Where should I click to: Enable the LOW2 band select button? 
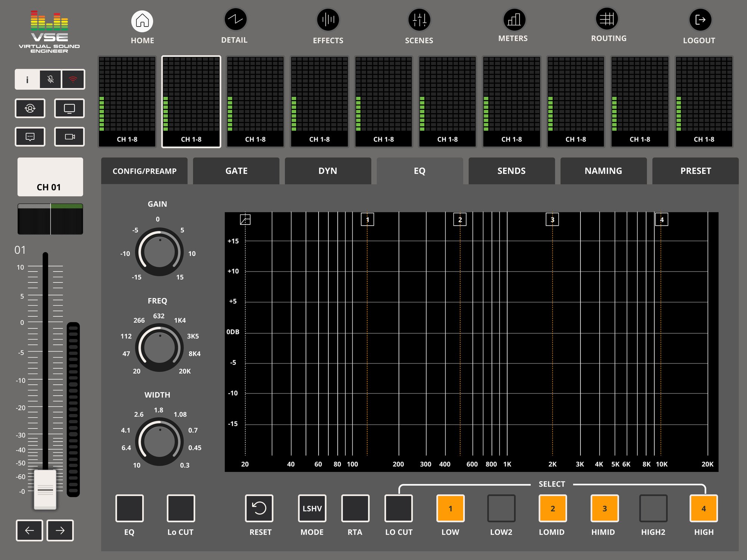point(501,508)
